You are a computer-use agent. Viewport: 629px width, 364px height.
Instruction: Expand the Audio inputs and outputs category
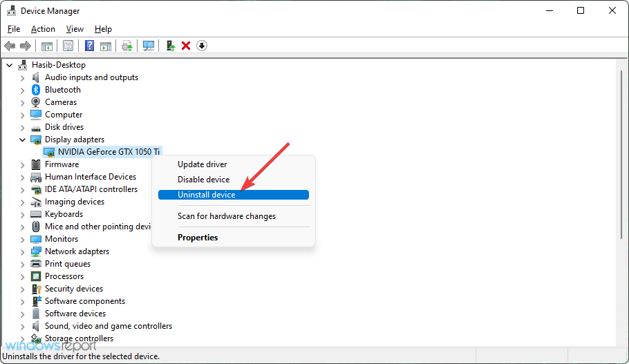(22, 77)
